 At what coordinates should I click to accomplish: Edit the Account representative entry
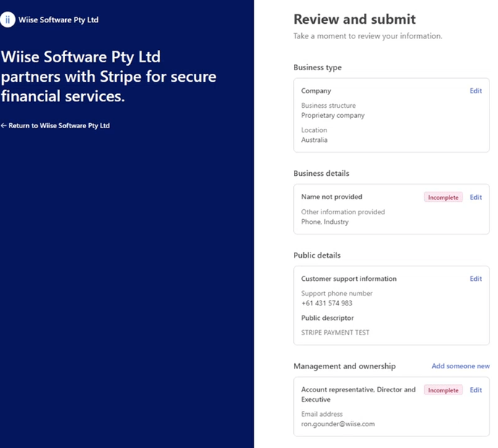(476, 390)
